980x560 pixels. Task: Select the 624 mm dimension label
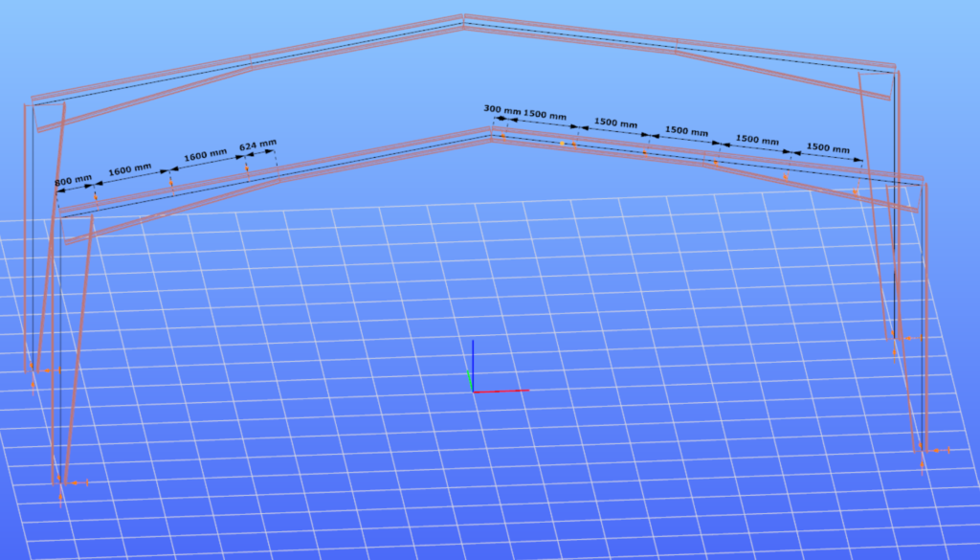point(257,146)
